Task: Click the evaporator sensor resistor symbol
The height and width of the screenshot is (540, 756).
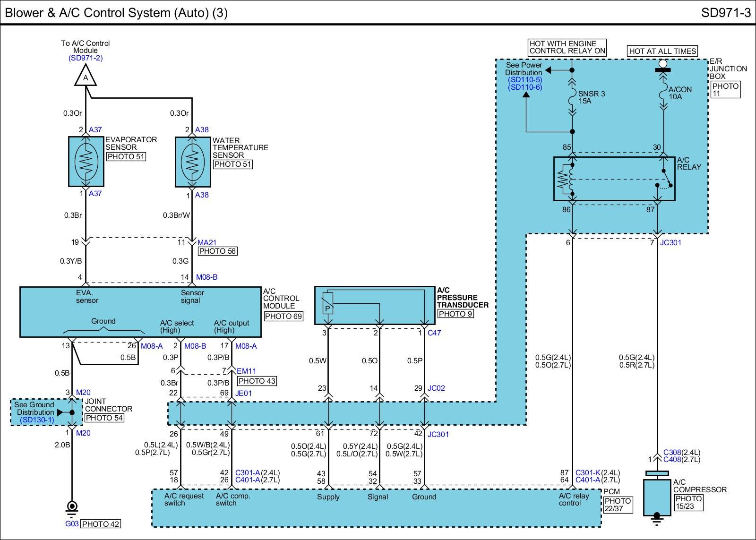Action: coord(86,162)
